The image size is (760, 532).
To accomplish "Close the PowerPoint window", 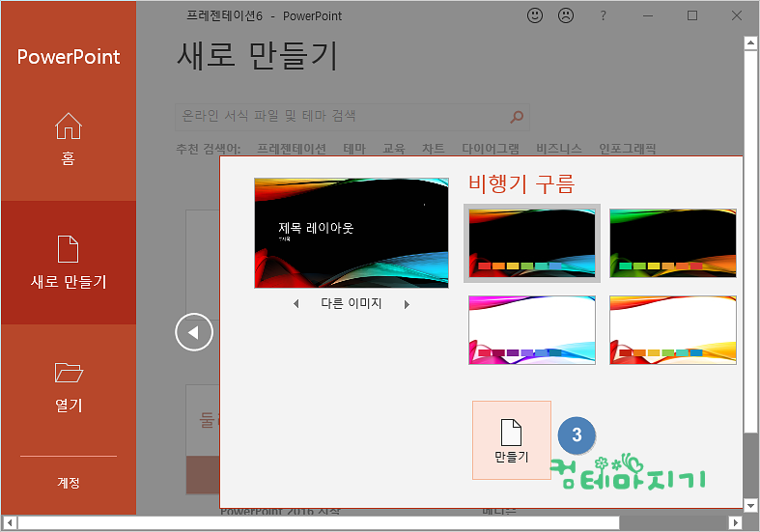I will (x=737, y=15).
